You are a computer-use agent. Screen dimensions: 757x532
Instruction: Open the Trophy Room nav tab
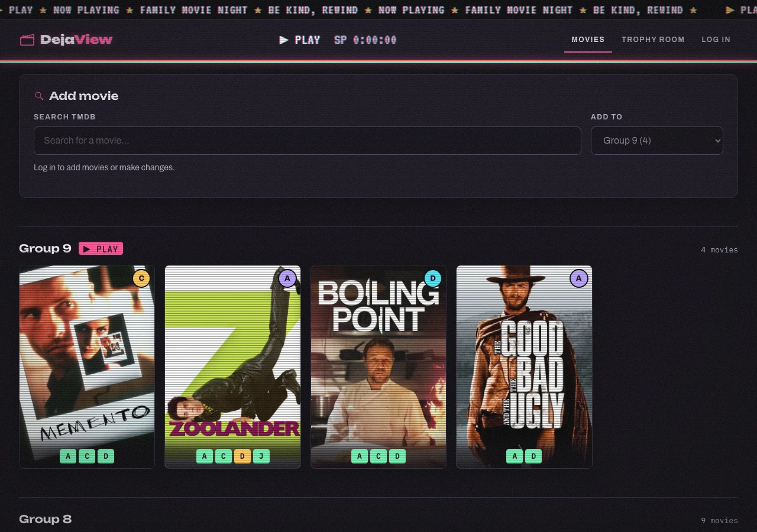click(x=653, y=40)
